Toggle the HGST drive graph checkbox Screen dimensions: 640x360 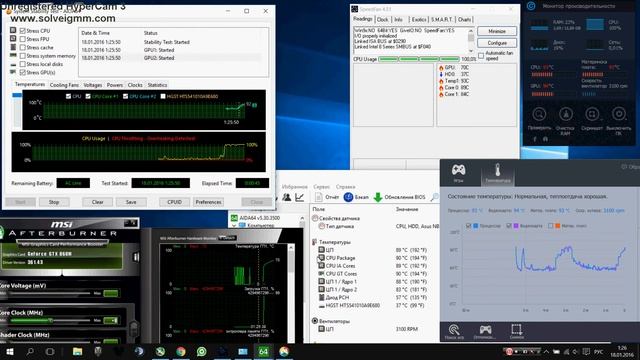point(163,96)
